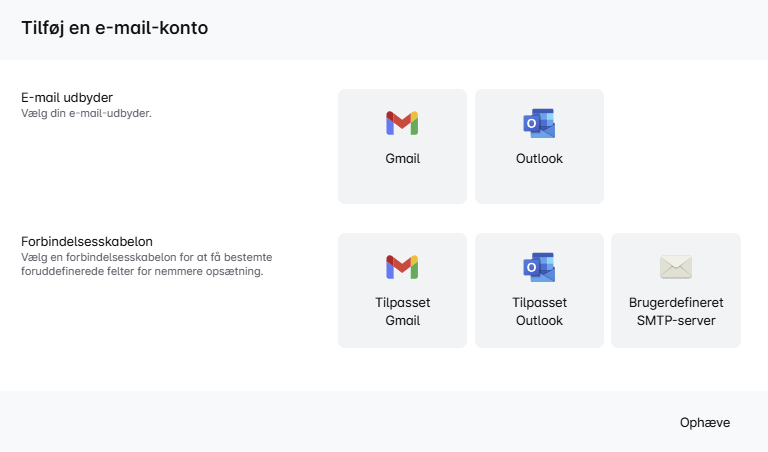Click the 'E-mail udbyder' section heading

click(67, 98)
